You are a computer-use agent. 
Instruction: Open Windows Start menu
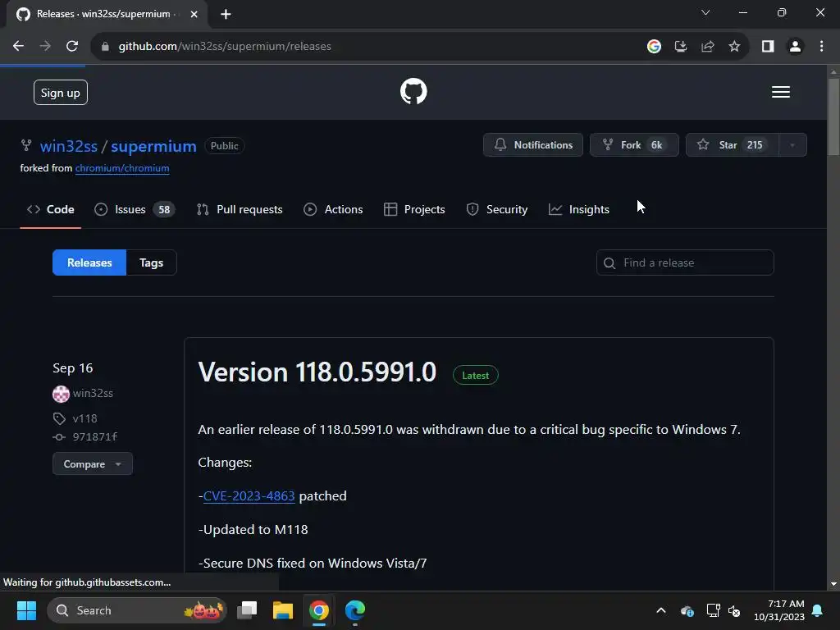(x=26, y=610)
